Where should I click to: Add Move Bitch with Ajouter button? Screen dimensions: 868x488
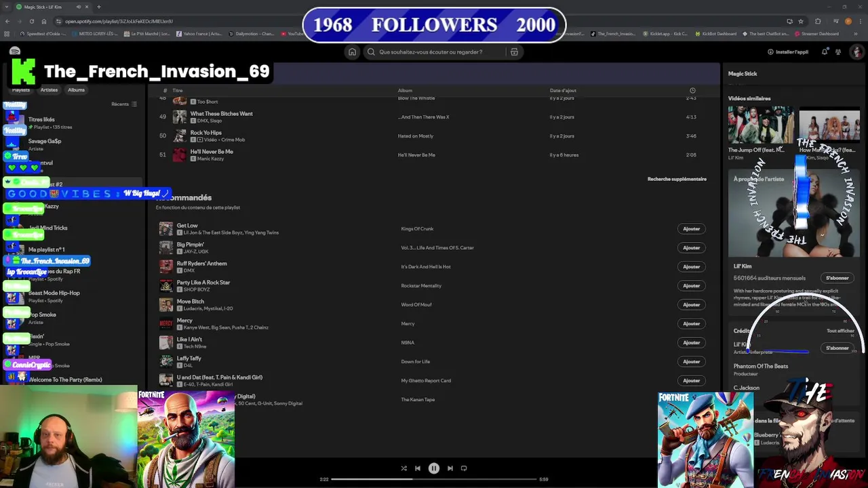tap(691, 304)
